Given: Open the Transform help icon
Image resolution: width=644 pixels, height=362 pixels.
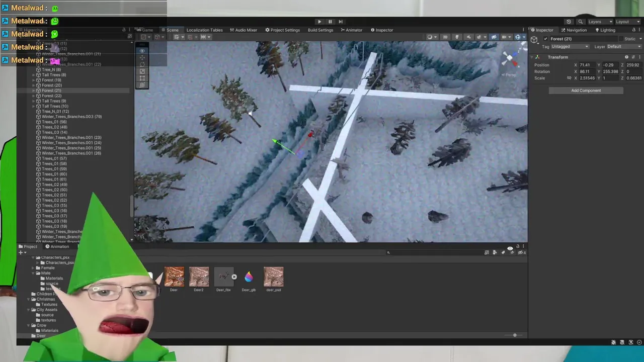Looking at the screenshot, I should (x=626, y=57).
